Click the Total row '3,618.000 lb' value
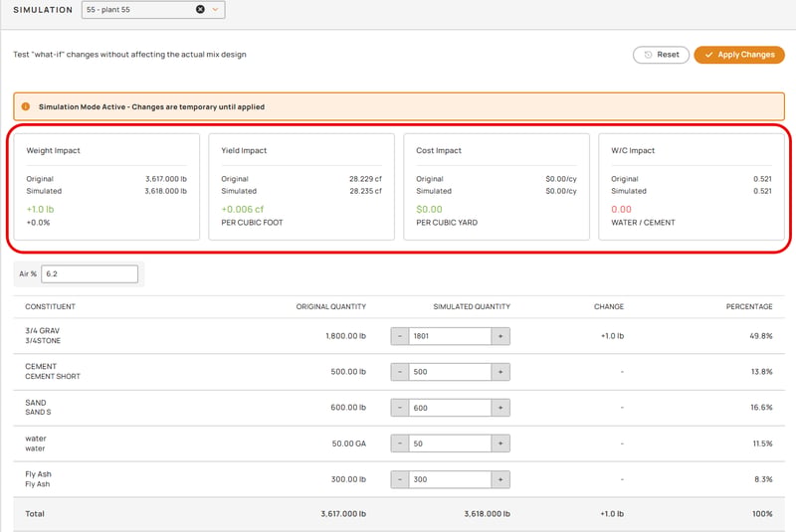 click(487, 514)
